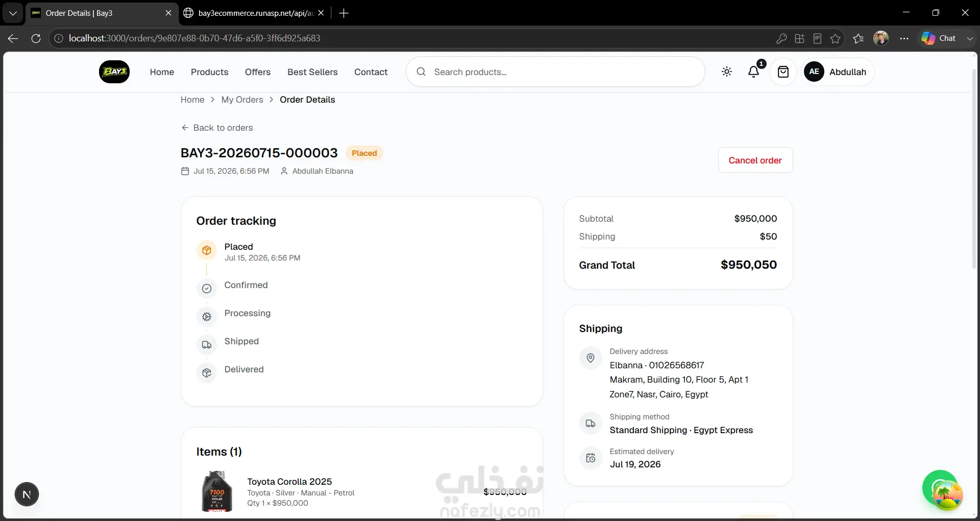Screen dimensions: 980x521
Task: View site information icon in address bar
Action: tap(59, 38)
